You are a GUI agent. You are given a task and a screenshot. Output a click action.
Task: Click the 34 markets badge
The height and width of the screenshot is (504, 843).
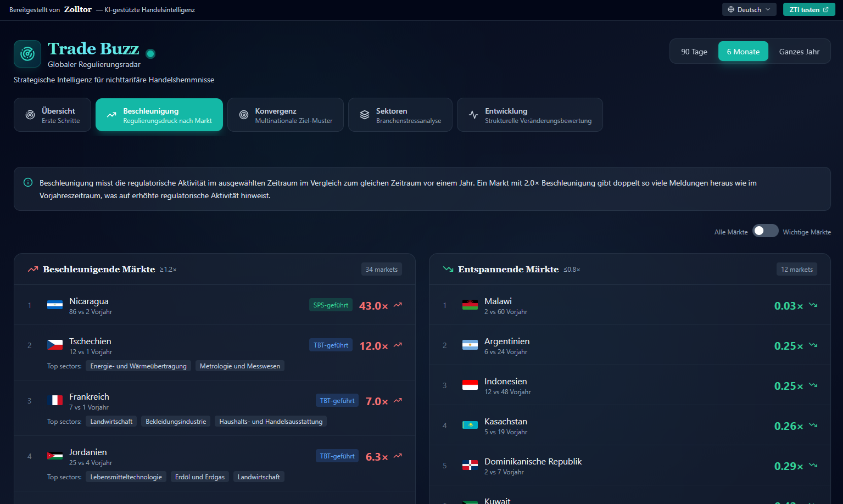coord(381,269)
